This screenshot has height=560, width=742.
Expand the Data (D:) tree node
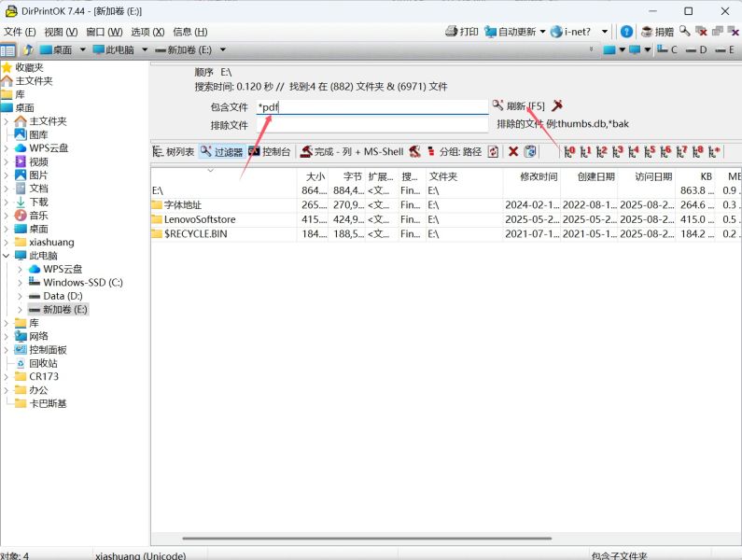(20, 296)
